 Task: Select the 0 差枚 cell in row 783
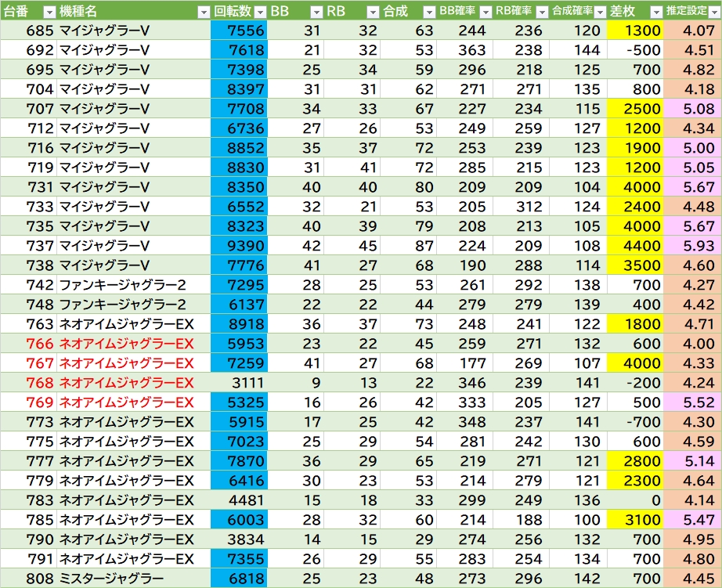635,500
